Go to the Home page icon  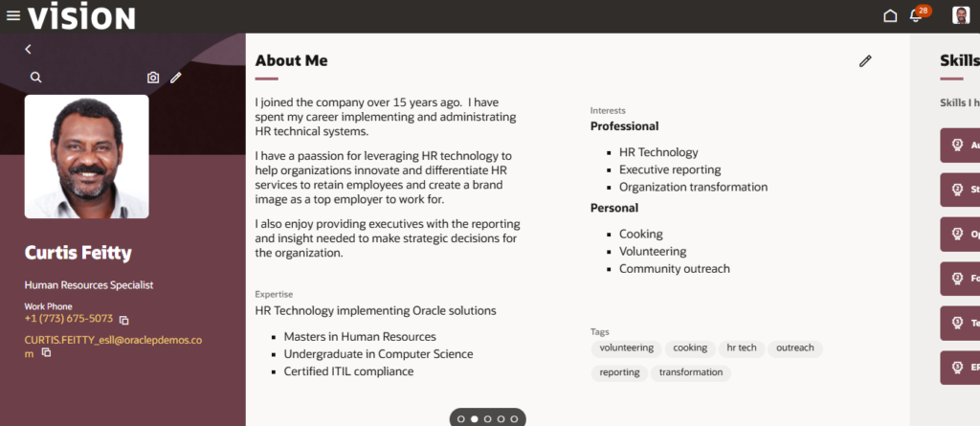[x=890, y=15]
